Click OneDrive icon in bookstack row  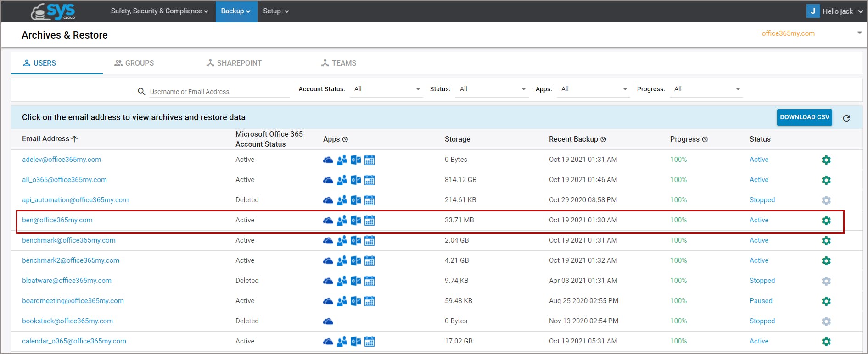328,321
